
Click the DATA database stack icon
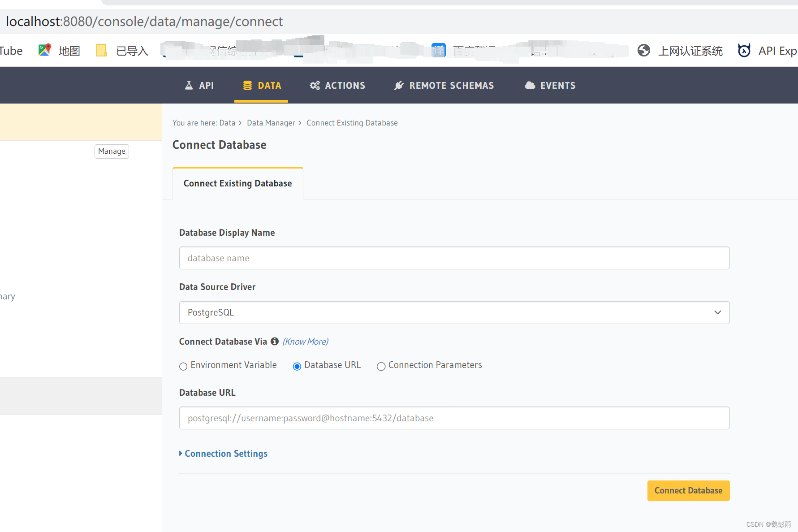(x=247, y=85)
